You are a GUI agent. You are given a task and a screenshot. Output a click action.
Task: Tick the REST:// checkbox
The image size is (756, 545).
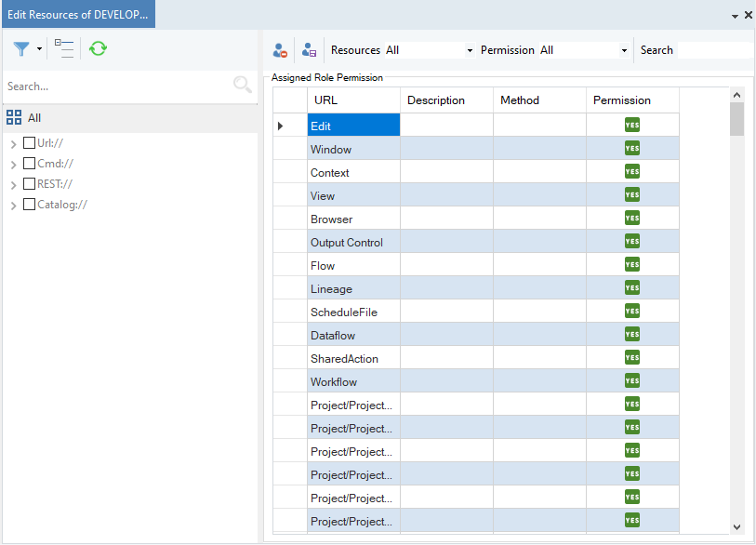29,184
